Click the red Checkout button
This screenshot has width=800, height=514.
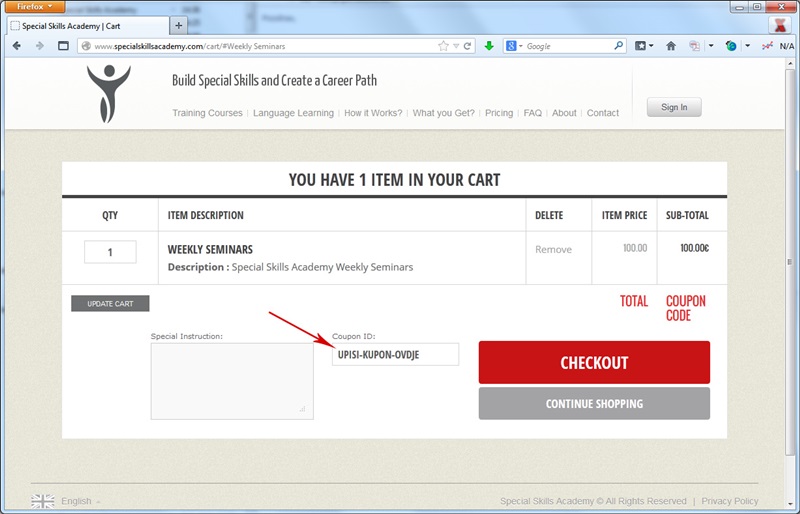click(594, 362)
